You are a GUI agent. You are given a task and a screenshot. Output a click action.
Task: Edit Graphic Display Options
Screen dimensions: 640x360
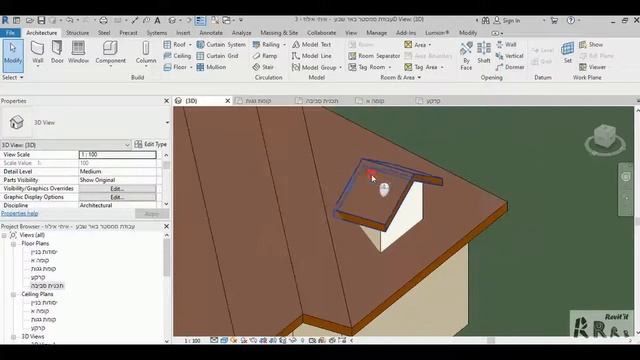(x=117, y=197)
